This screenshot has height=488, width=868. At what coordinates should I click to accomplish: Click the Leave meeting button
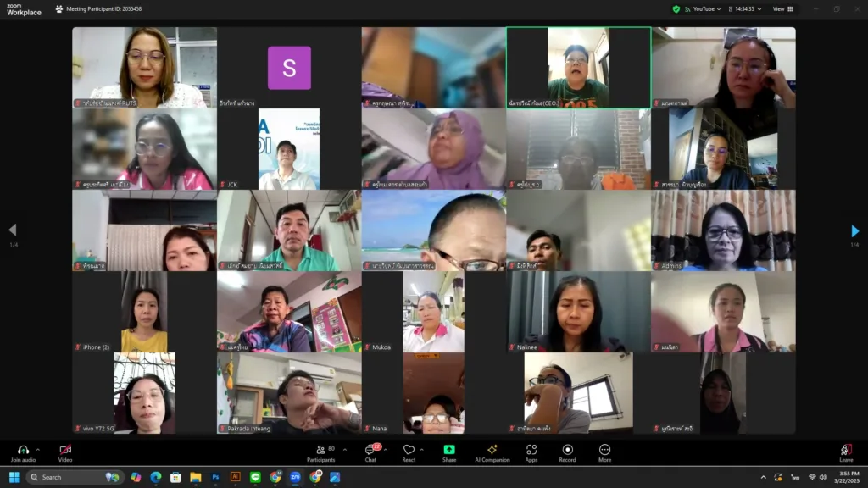click(845, 452)
